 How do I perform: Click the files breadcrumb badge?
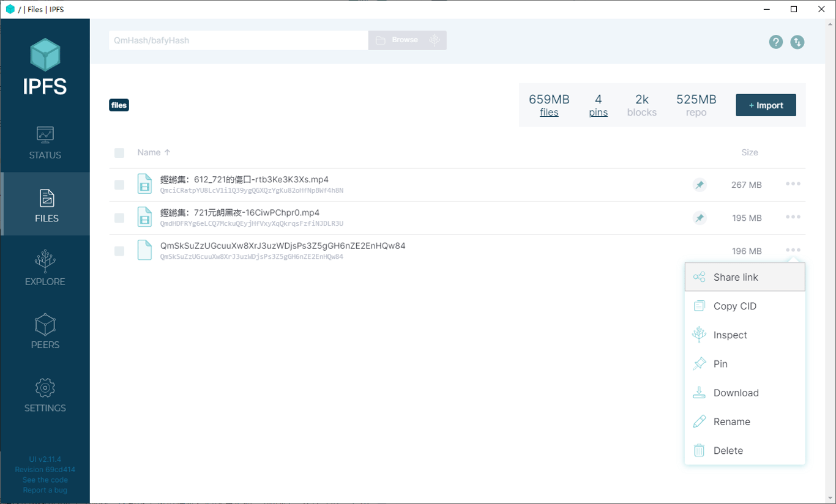[119, 105]
